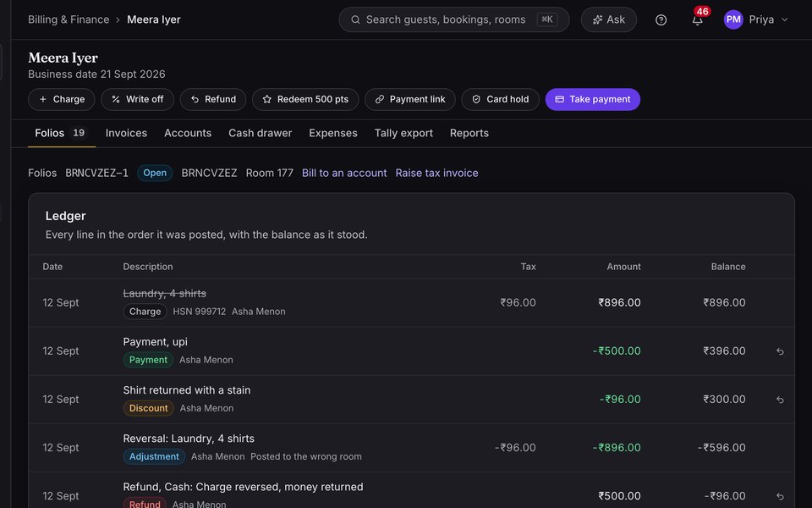Click the Bill to an account link
Image resolution: width=812 pixels, height=508 pixels.
click(344, 173)
